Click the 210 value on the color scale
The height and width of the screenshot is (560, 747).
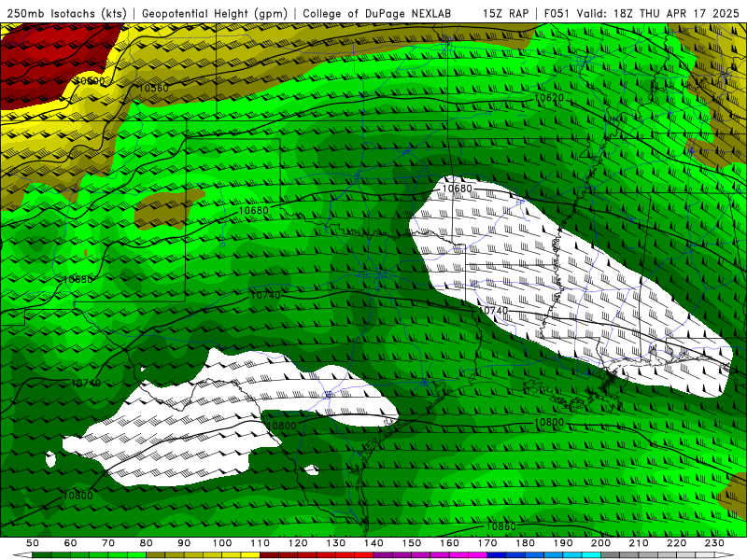click(639, 543)
